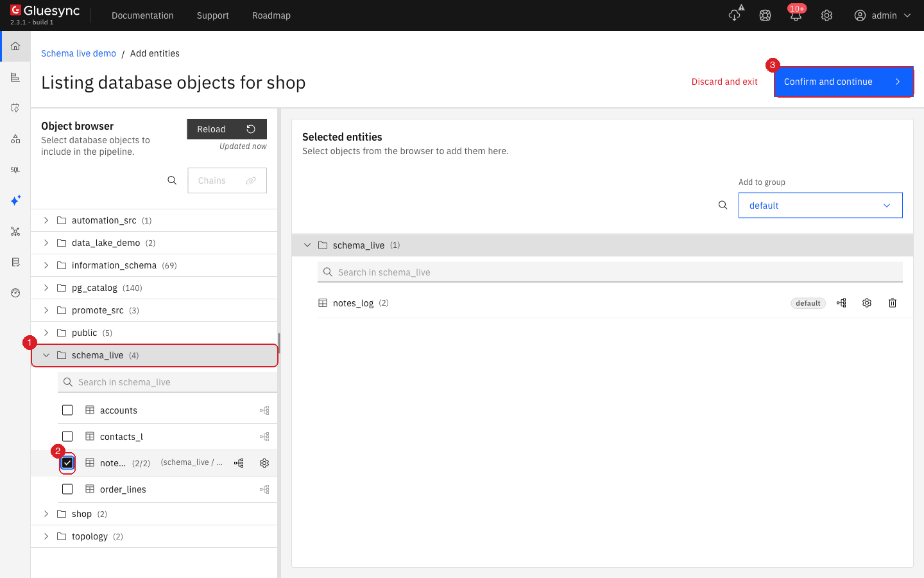The height and width of the screenshot is (578, 924).
Task: Open the hierarchy icon on accounts row
Action: (x=264, y=410)
